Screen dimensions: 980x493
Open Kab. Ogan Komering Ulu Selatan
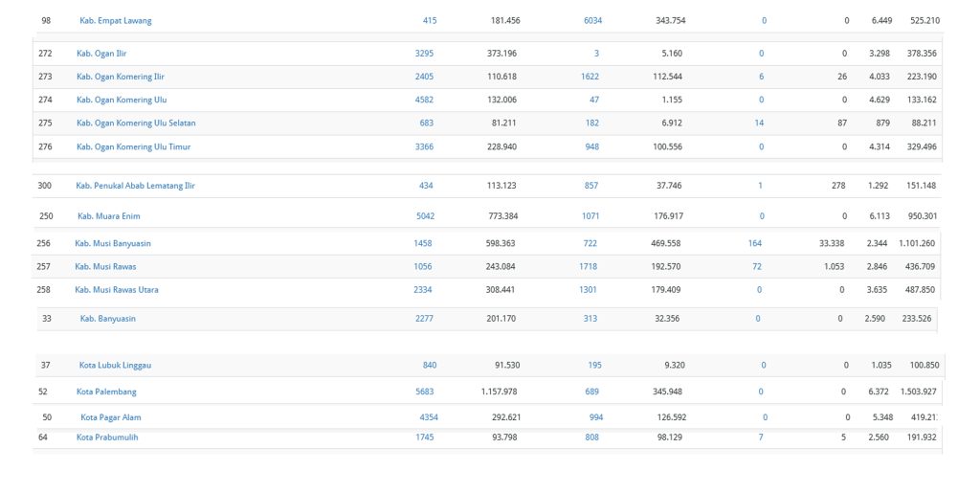coord(136,123)
